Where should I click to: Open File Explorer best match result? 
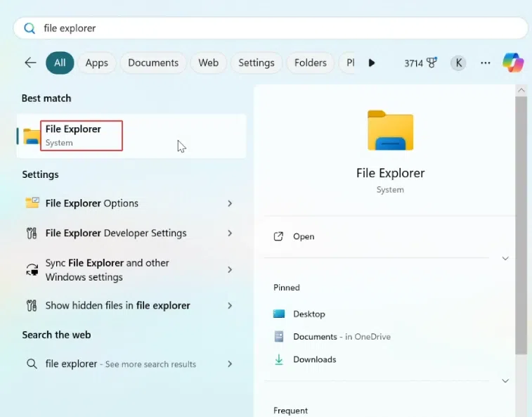click(x=131, y=136)
